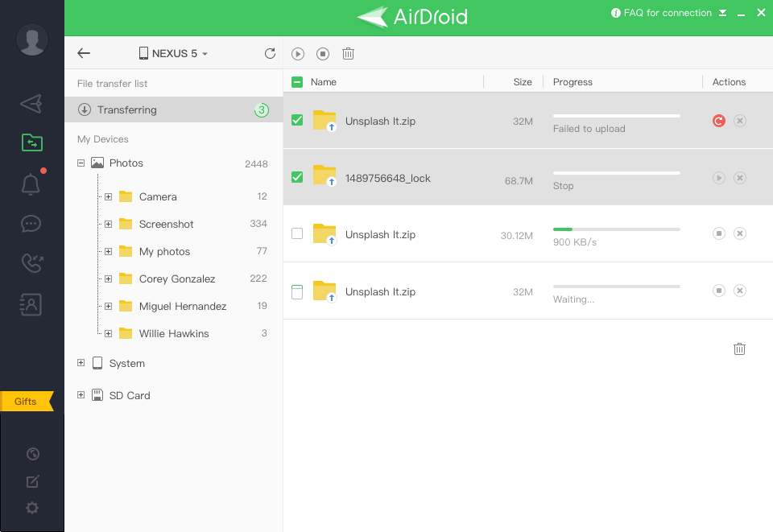Expand the Willie Hawkins folder

[109, 333]
